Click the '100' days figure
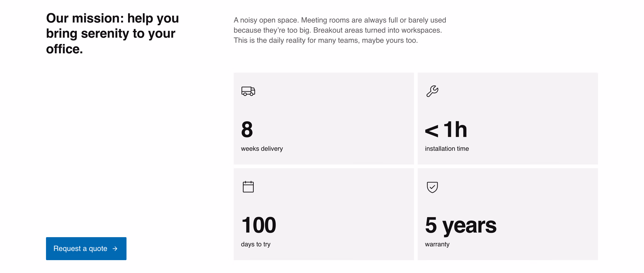 (x=259, y=225)
